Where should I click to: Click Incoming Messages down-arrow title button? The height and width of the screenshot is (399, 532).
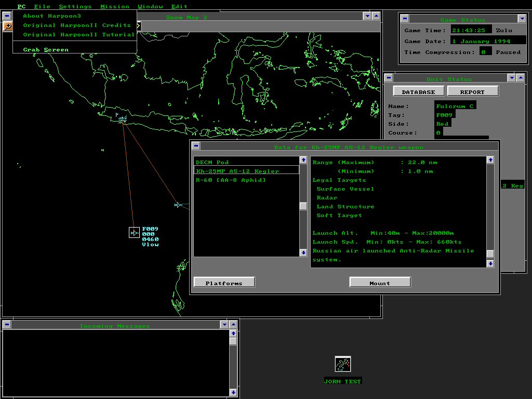[x=224, y=325]
